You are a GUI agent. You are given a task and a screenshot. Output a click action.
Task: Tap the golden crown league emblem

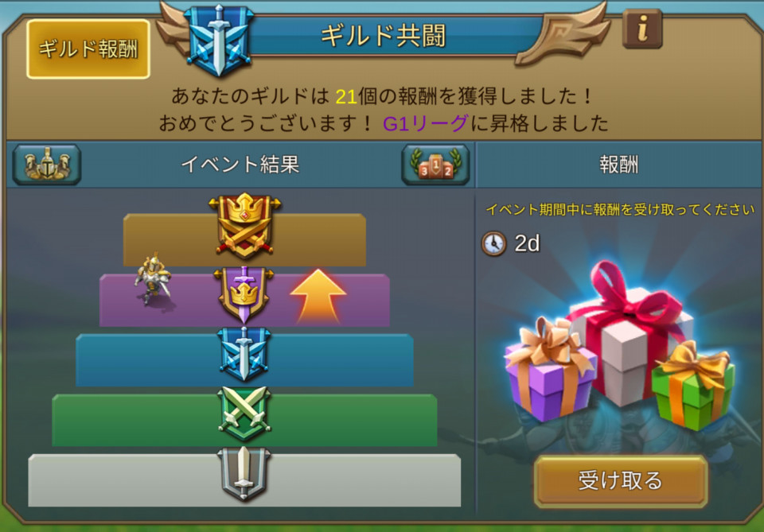pos(244,227)
